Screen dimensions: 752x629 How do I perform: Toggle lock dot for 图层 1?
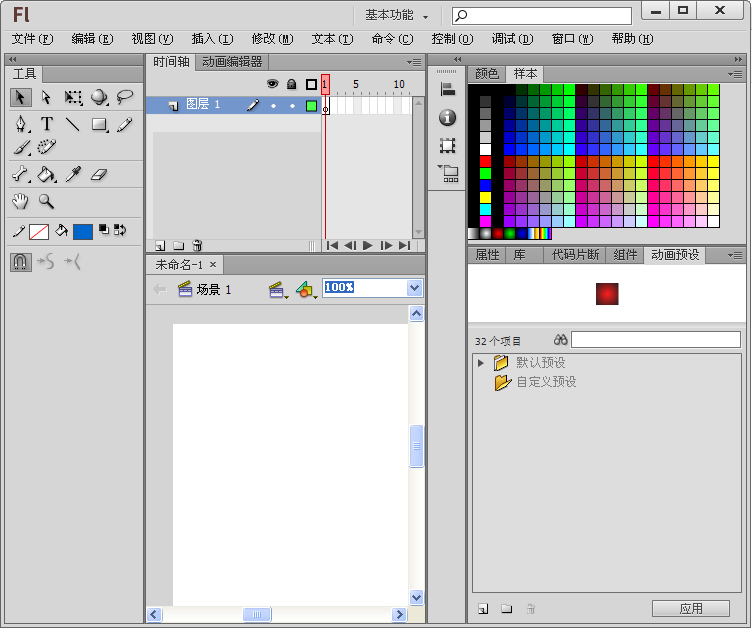292,105
